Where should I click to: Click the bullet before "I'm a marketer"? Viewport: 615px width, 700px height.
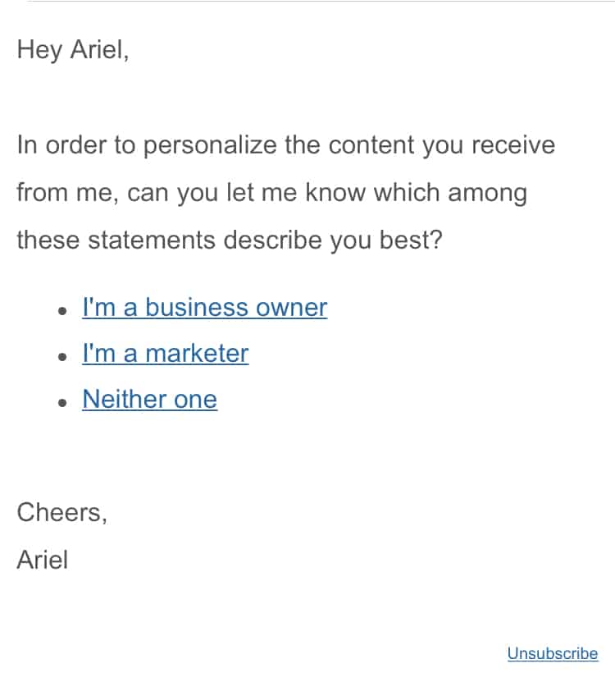point(62,357)
